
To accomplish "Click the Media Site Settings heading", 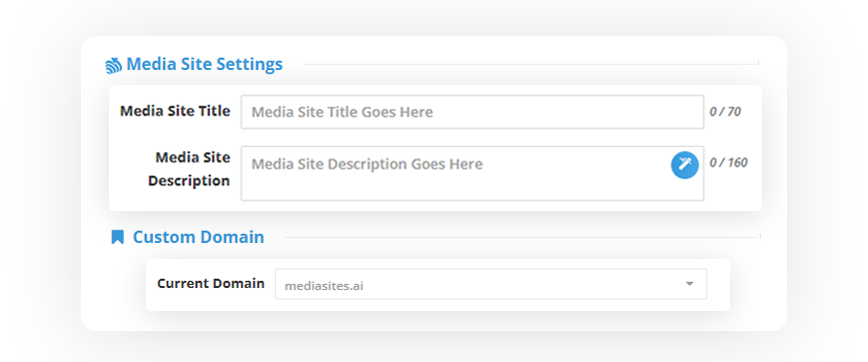I will [x=205, y=64].
